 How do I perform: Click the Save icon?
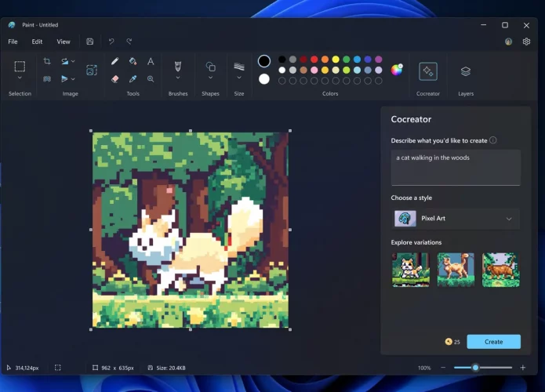click(89, 42)
